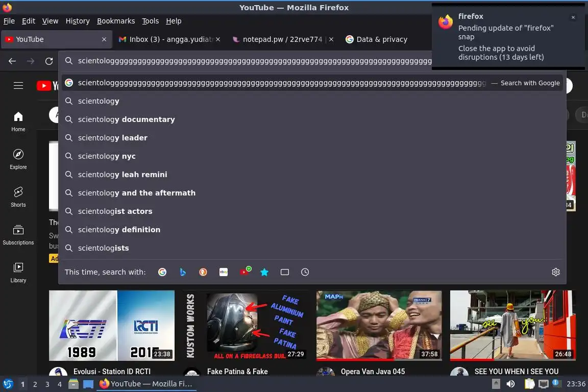Switch to the Data & privacy tab
This screenshot has width=588, height=392.
coord(382,39)
